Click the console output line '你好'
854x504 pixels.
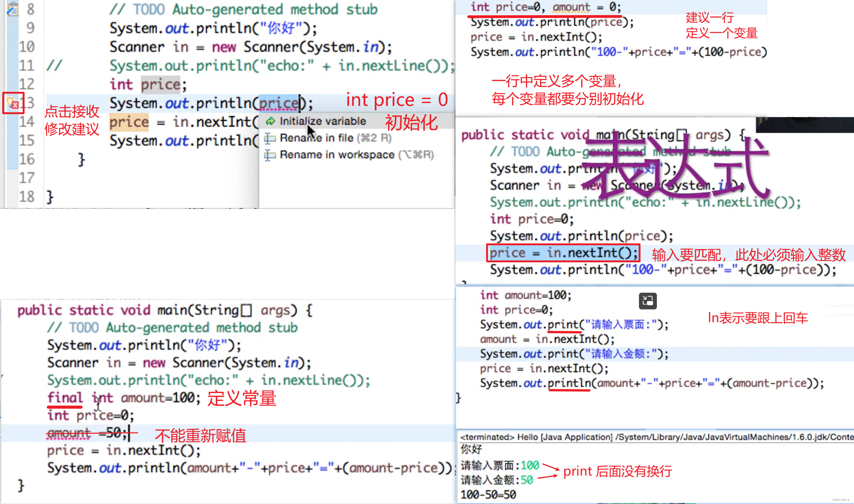(471, 449)
